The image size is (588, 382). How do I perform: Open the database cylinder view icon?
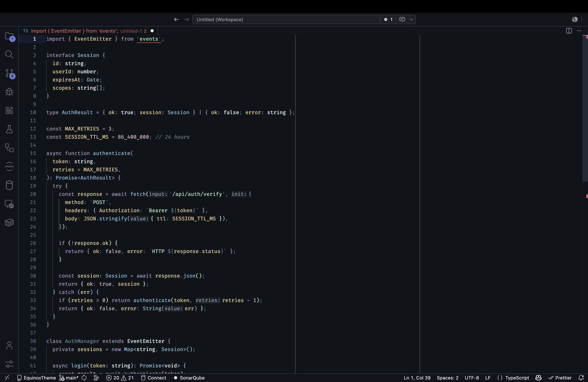(9, 185)
